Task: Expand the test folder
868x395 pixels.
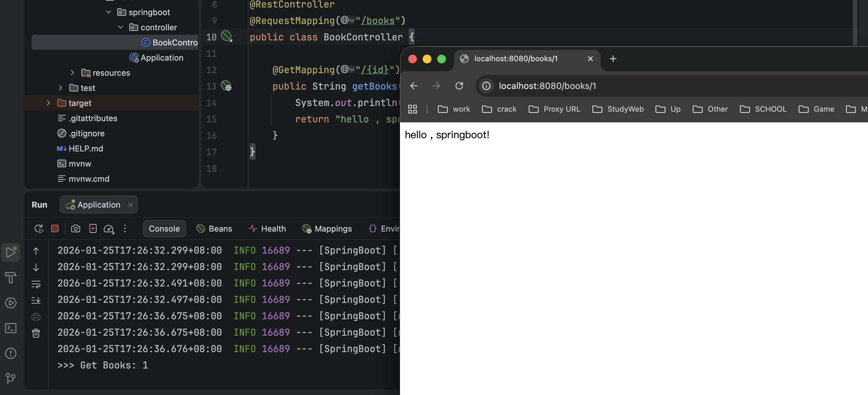Action: pos(60,88)
